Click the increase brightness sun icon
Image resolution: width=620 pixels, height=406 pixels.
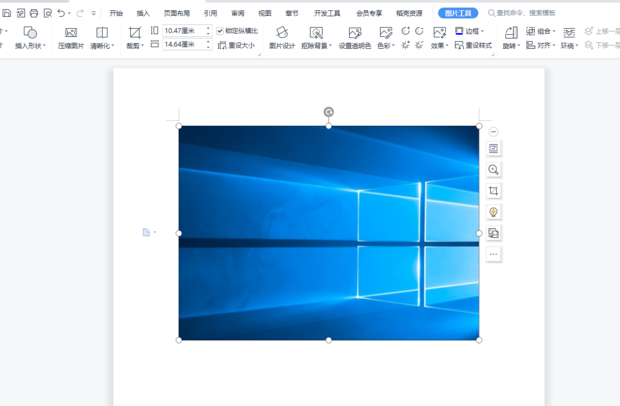405,45
